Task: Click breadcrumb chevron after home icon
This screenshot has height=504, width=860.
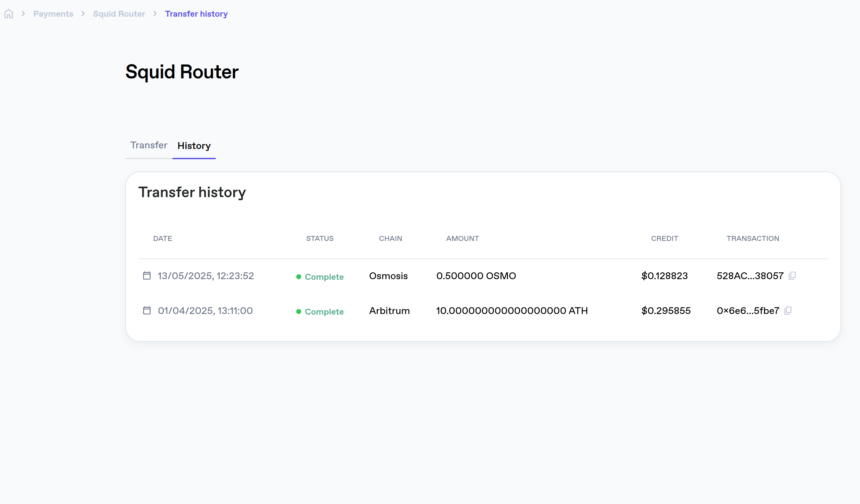Action: [23, 14]
